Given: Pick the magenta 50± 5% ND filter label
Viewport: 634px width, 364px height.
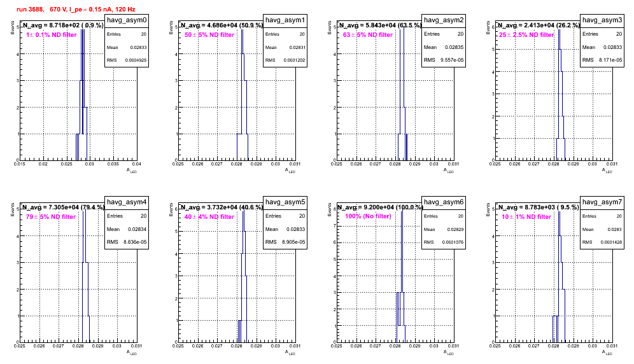Looking at the screenshot, I should (x=209, y=35).
